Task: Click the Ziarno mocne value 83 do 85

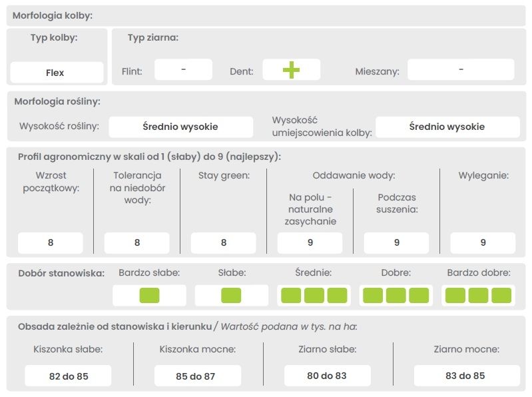Action: (x=465, y=376)
